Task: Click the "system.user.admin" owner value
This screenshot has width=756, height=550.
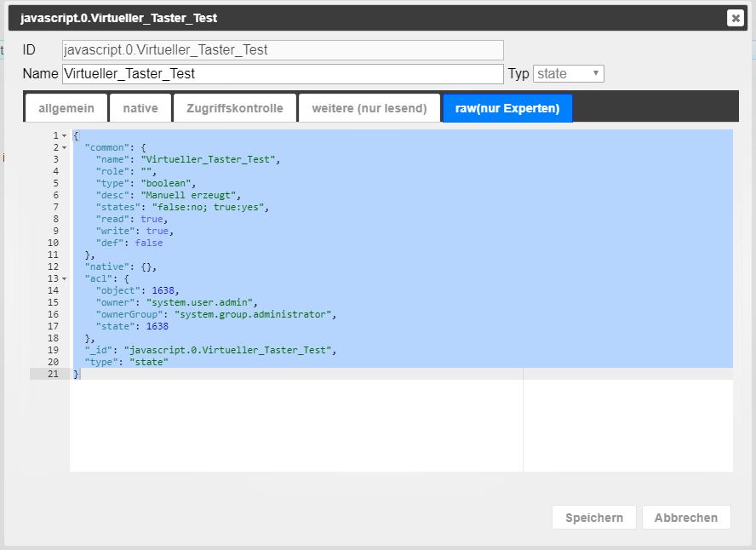Action: 201,302
